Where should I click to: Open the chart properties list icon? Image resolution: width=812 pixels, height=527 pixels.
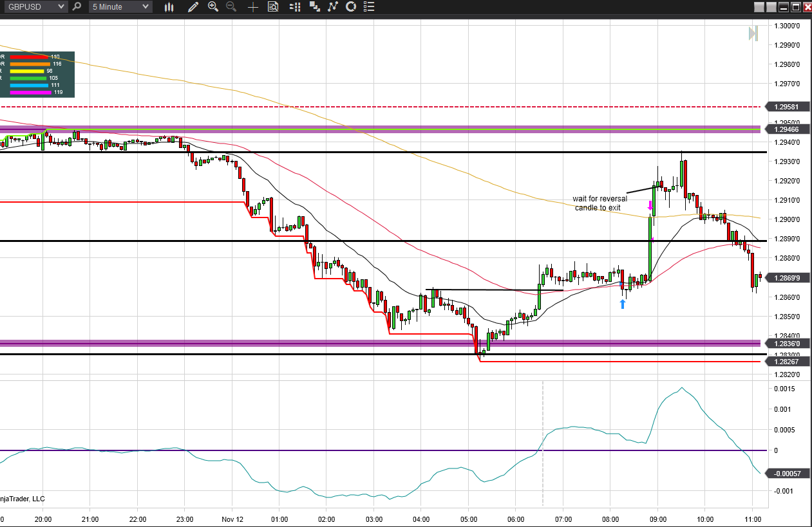point(368,7)
